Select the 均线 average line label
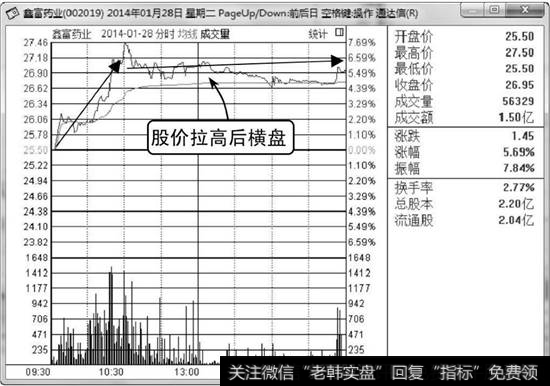550x386 pixels. [187, 34]
